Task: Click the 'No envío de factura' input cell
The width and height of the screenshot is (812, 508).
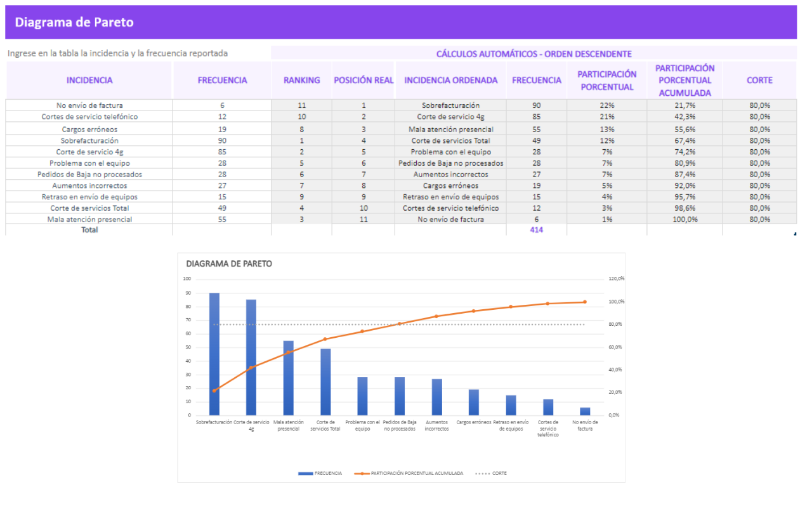Action: 89,105
